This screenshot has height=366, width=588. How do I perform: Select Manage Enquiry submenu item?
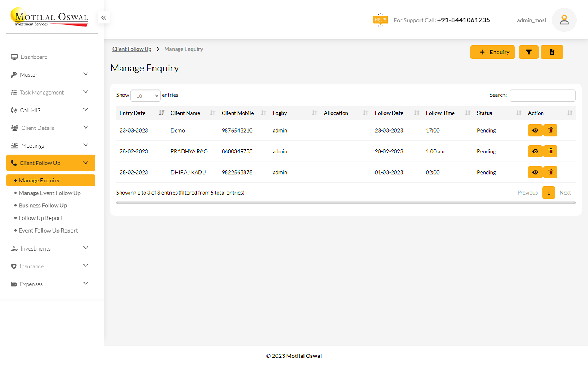[51, 180]
